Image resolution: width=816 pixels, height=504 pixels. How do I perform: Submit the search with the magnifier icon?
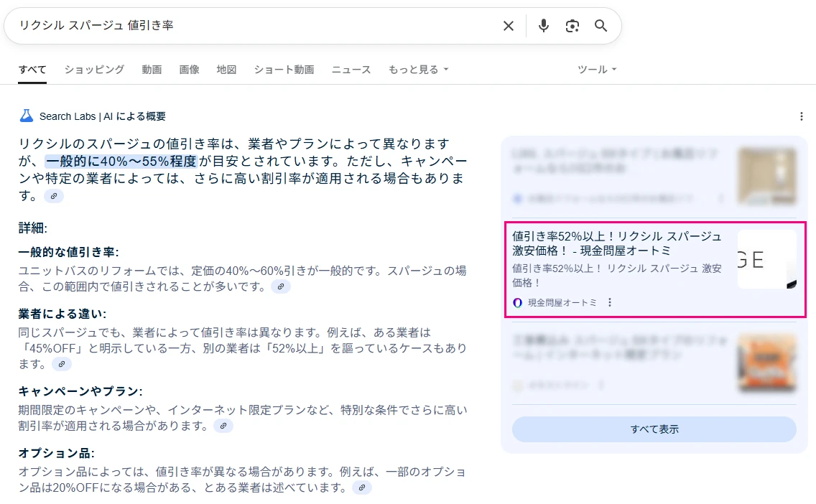601,25
